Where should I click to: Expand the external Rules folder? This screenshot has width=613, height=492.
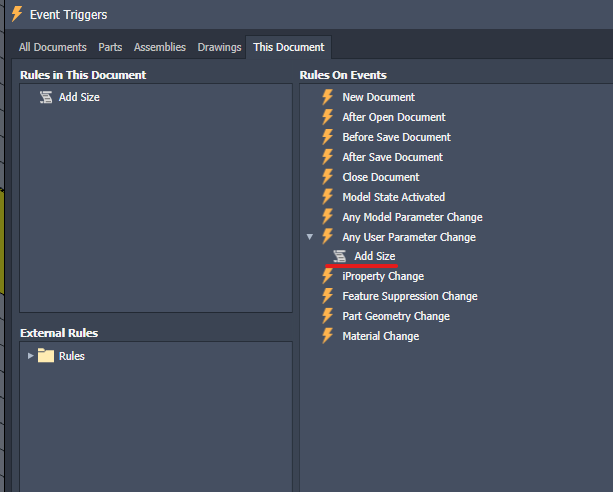[x=30, y=356]
